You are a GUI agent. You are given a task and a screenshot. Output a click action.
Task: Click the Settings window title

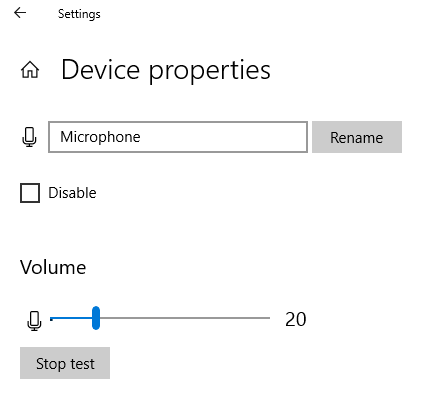(79, 14)
